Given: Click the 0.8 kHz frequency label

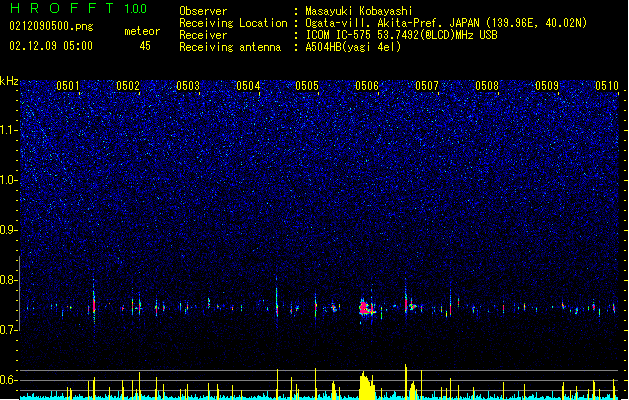Looking at the screenshot, I should [x=9, y=280].
